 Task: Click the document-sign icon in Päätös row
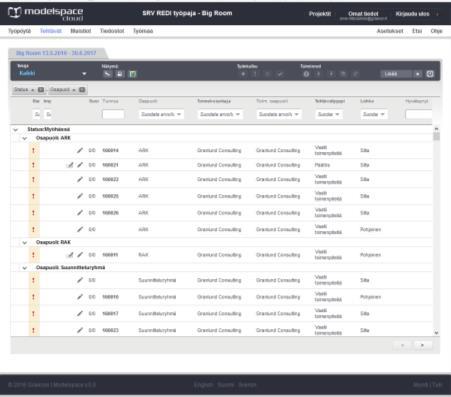[x=70, y=165]
